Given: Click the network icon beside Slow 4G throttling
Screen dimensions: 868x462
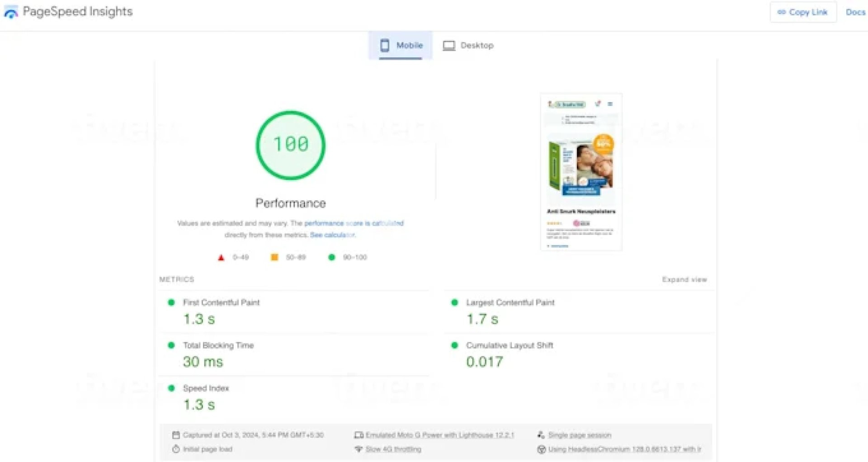Looking at the screenshot, I should tap(359, 449).
